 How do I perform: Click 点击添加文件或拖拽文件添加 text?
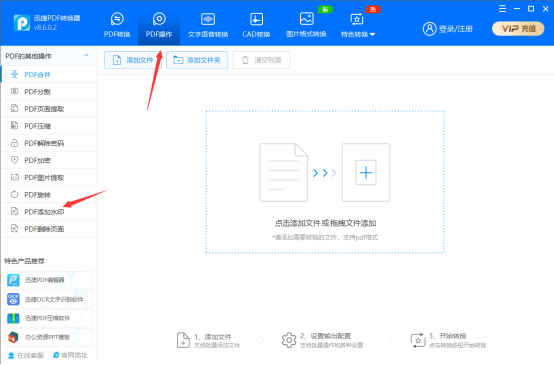325,223
